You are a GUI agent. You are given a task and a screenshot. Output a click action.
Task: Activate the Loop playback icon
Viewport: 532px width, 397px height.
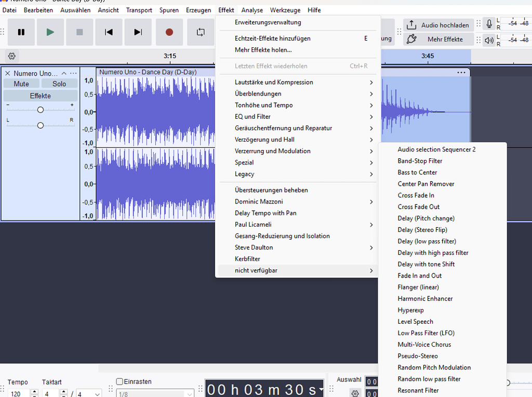(200, 32)
